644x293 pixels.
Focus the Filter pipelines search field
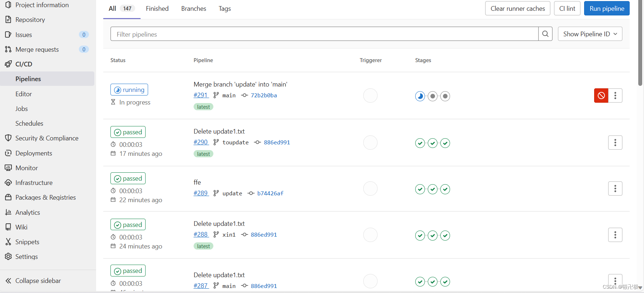point(325,34)
